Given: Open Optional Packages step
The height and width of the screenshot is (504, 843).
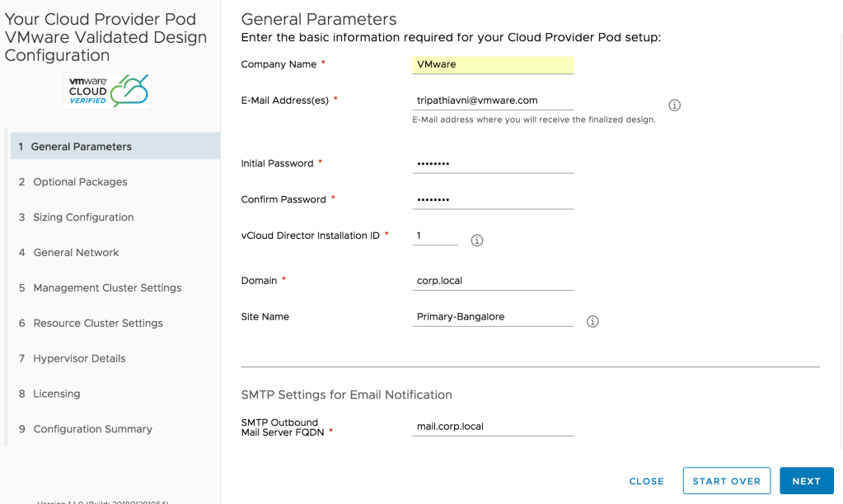Looking at the screenshot, I should (80, 182).
